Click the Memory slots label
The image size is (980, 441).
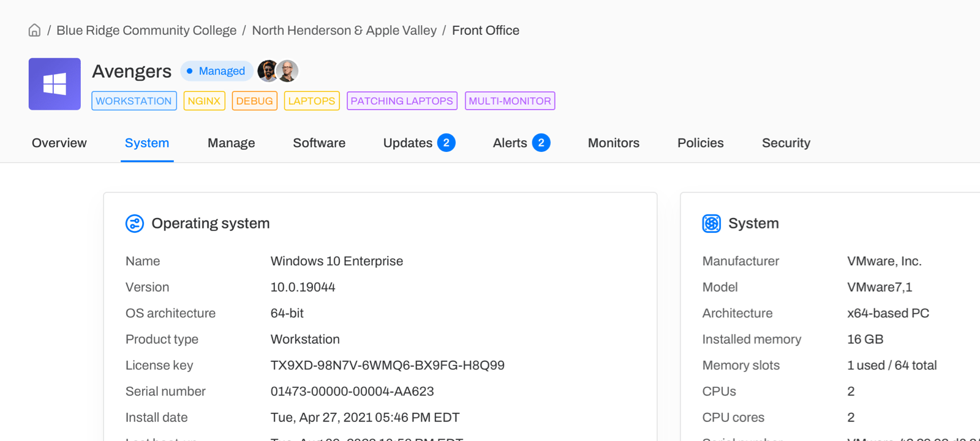(x=741, y=366)
